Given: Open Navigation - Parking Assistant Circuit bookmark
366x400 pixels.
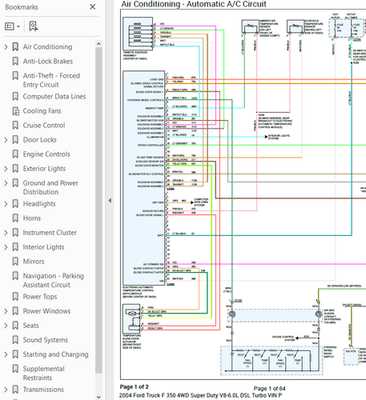Looking at the screenshot, I should tap(53, 280).
